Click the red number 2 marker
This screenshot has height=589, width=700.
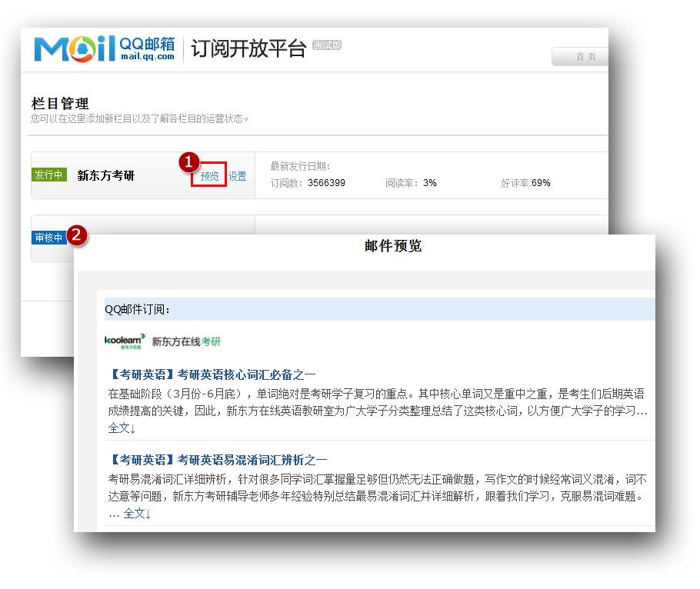(76, 235)
